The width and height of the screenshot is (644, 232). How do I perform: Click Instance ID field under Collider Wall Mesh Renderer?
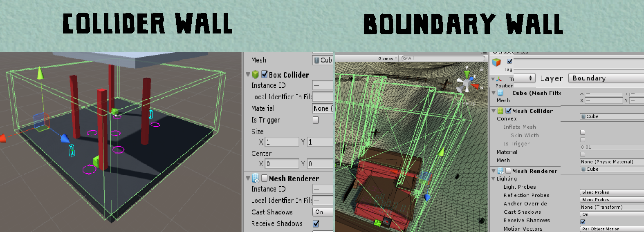click(x=323, y=189)
